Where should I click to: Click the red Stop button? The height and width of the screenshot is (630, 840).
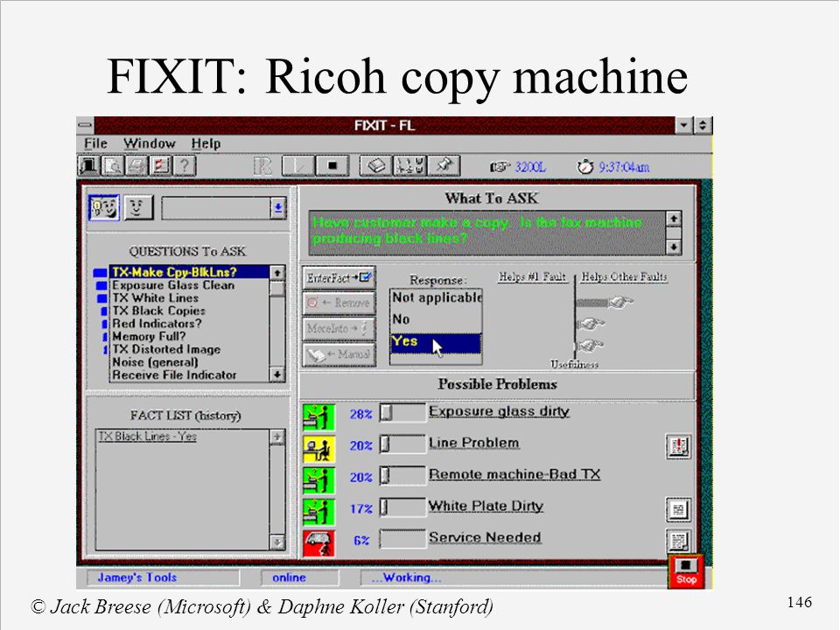pyautogui.click(x=686, y=571)
